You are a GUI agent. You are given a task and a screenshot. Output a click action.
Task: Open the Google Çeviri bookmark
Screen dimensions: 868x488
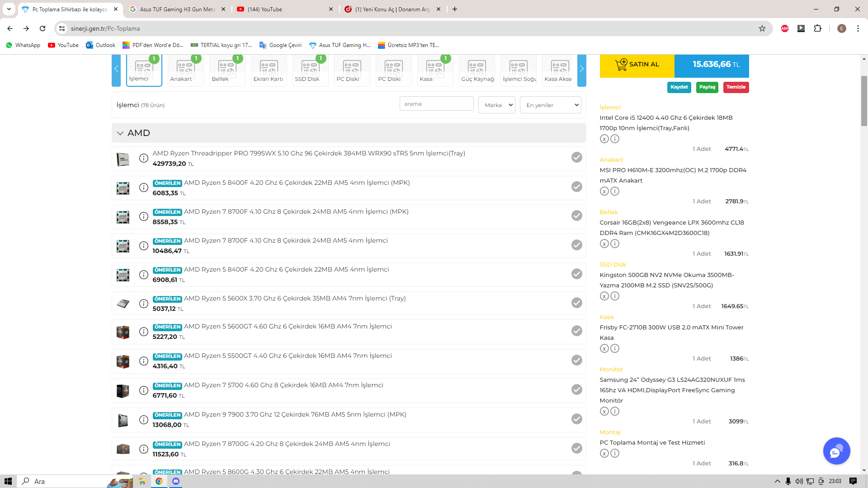(x=280, y=45)
